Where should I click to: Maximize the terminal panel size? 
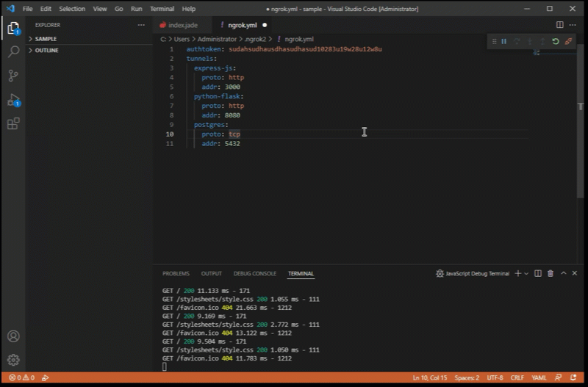pyautogui.click(x=564, y=273)
